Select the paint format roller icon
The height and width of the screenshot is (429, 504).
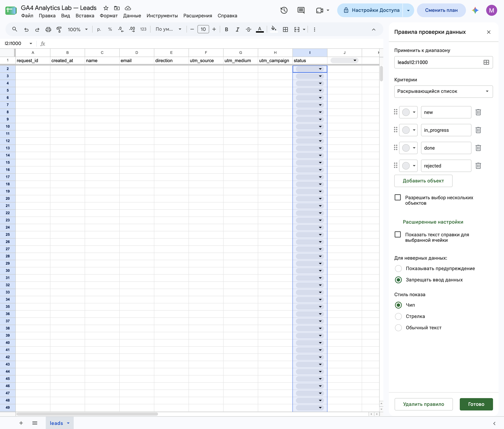[x=59, y=29]
